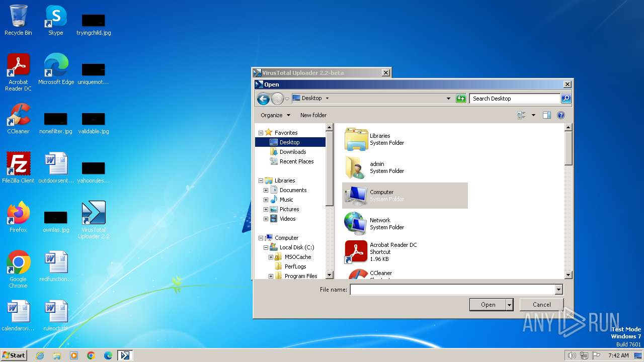Screen dimensions: 644x362
Task: Select the admin system folder icon
Action: (x=356, y=167)
